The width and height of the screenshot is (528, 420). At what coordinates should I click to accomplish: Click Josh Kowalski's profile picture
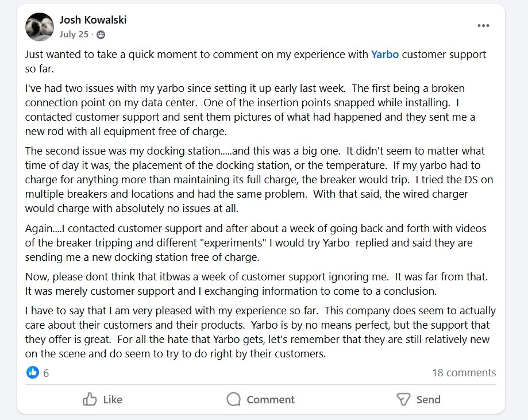(x=40, y=27)
